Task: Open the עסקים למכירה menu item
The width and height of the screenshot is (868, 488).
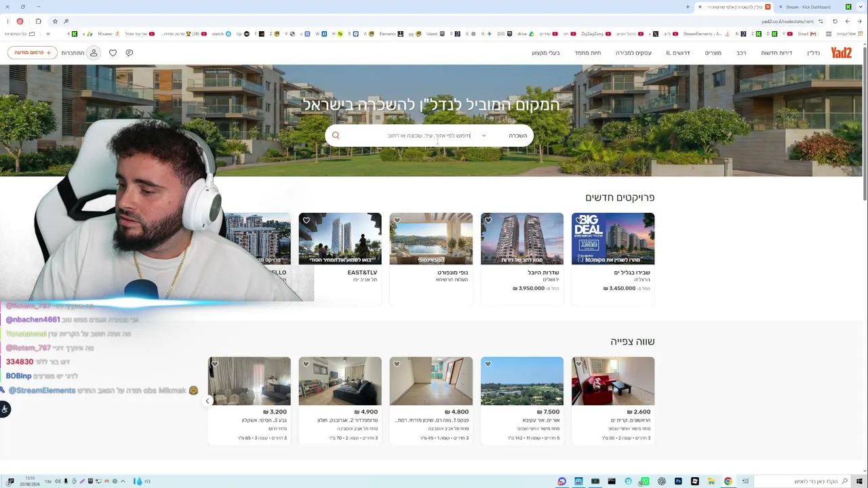Action: click(x=633, y=53)
